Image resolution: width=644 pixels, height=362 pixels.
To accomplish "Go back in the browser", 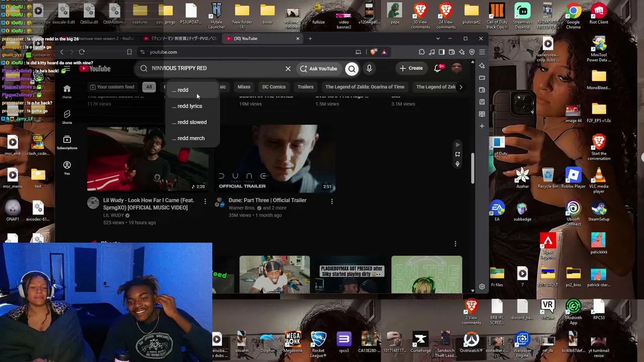I will 61,52.
